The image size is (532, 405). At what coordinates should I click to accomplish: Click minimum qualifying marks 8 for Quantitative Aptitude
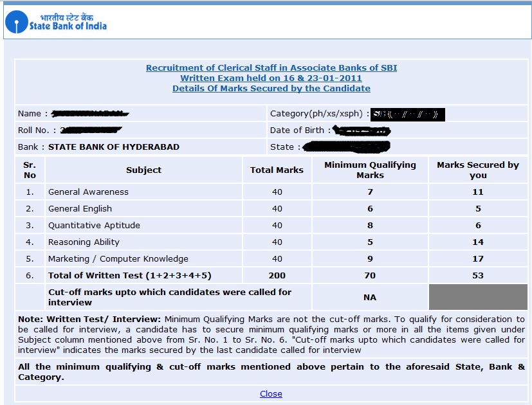click(370, 225)
